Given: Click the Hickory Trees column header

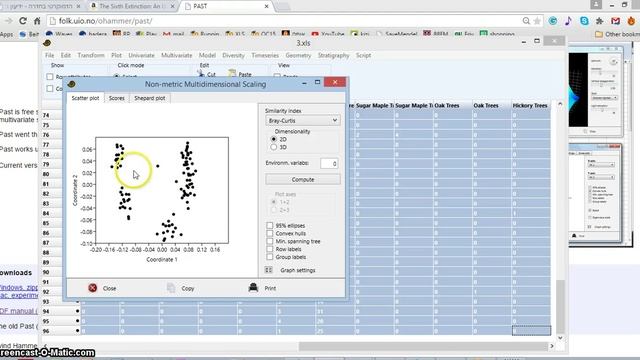Looking at the screenshot, I should 530,106.
